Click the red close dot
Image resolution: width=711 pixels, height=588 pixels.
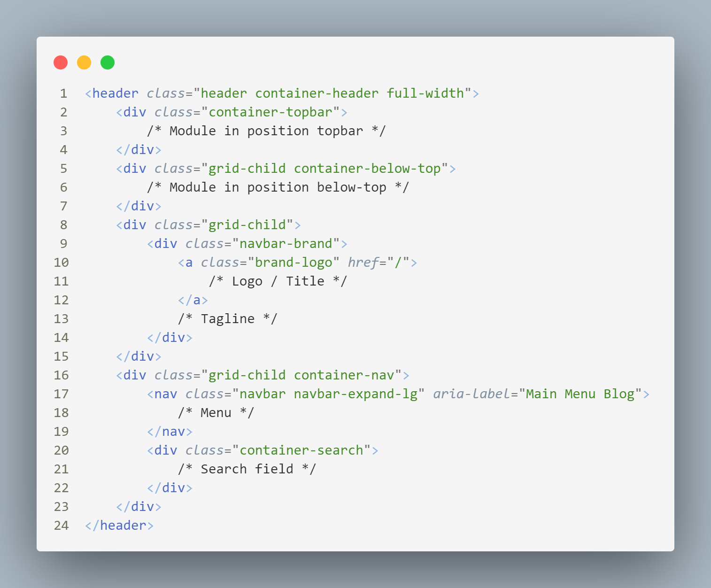(61, 62)
